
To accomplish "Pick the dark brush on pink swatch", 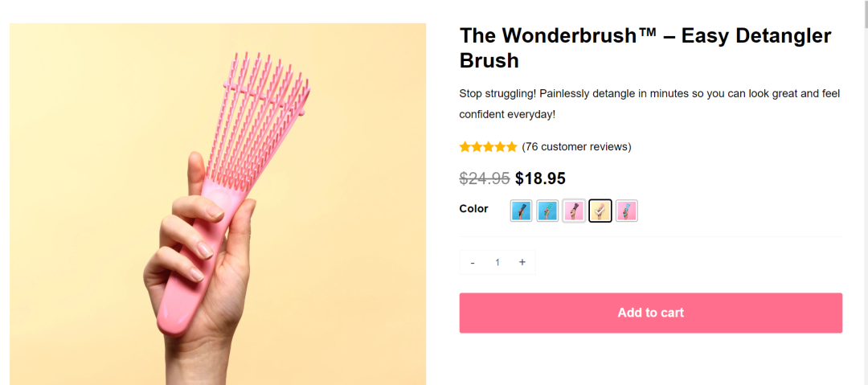I will pos(574,211).
